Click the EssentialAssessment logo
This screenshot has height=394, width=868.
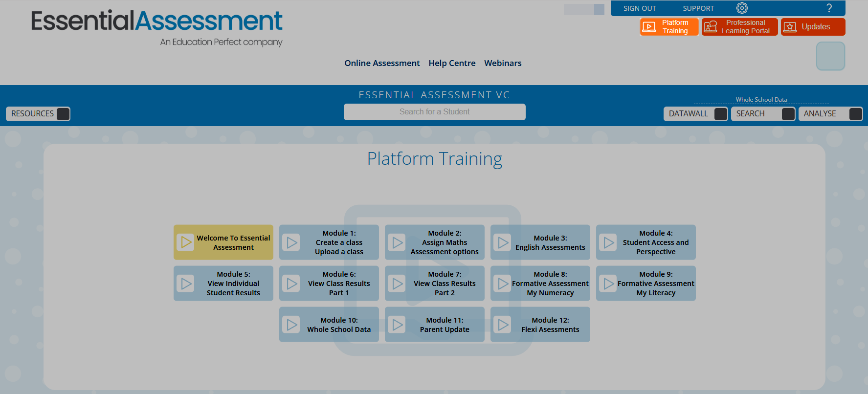156,28
